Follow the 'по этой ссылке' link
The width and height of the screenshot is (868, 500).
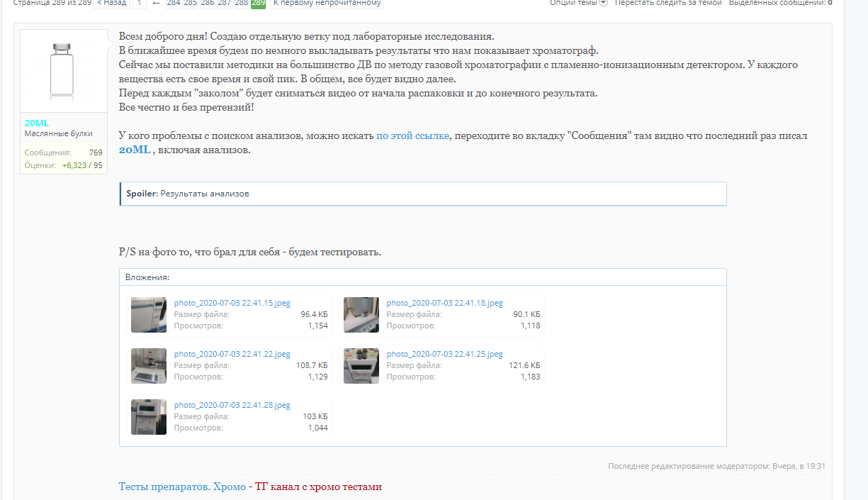tap(412, 136)
